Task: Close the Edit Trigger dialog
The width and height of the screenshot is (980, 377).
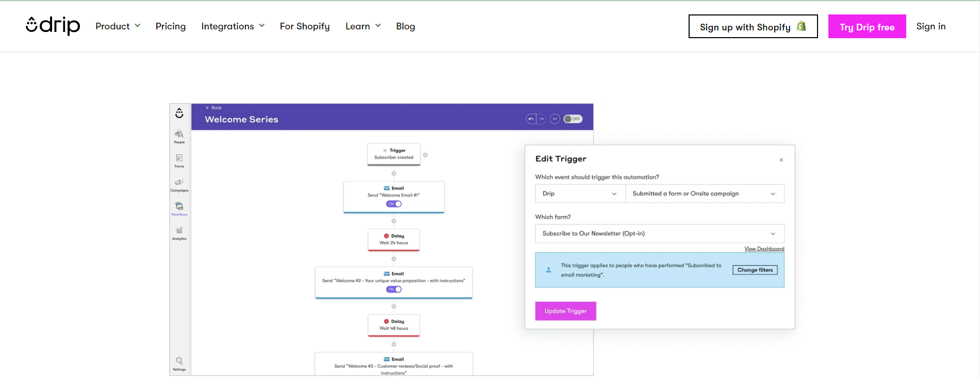Action: coord(781,160)
